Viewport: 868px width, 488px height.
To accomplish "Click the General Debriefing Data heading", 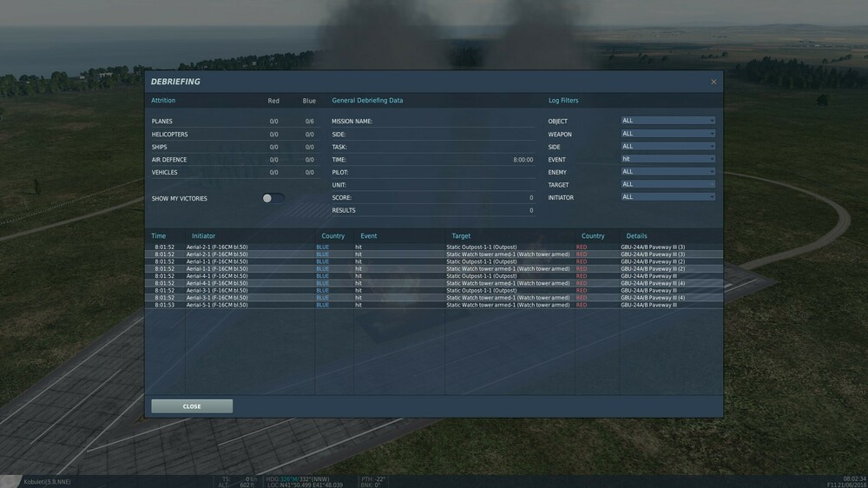I will [367, 101].
